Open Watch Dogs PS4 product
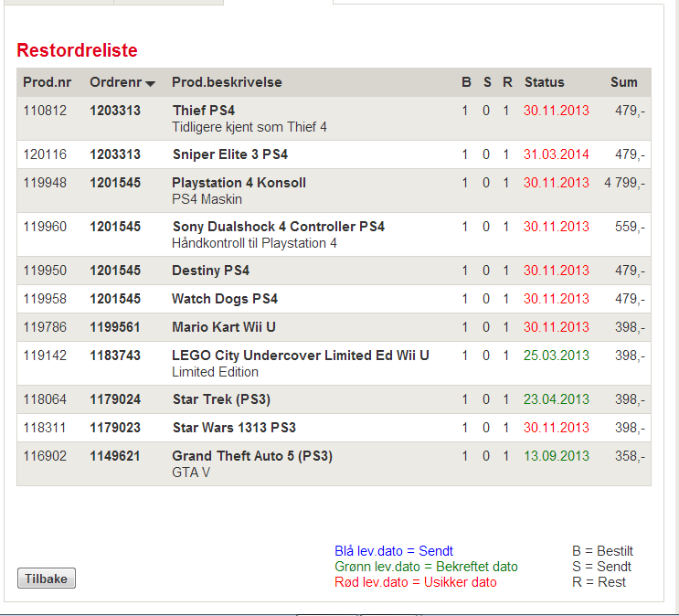This screenshot has height=616, width=679. click(225, 299)
